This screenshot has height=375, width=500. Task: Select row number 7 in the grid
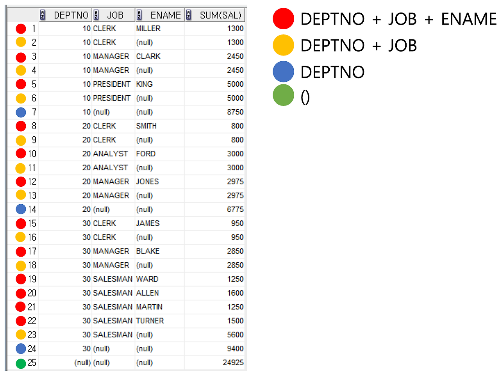point(34,112)
